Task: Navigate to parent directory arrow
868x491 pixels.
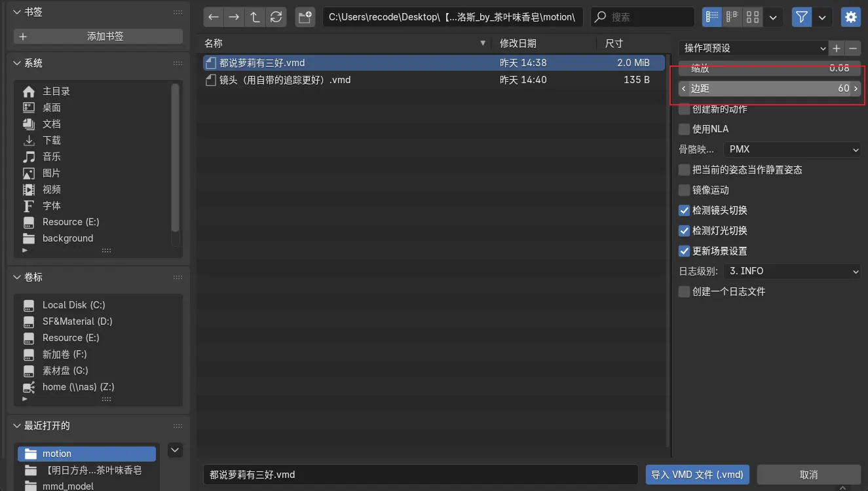Action: point(255,17)
